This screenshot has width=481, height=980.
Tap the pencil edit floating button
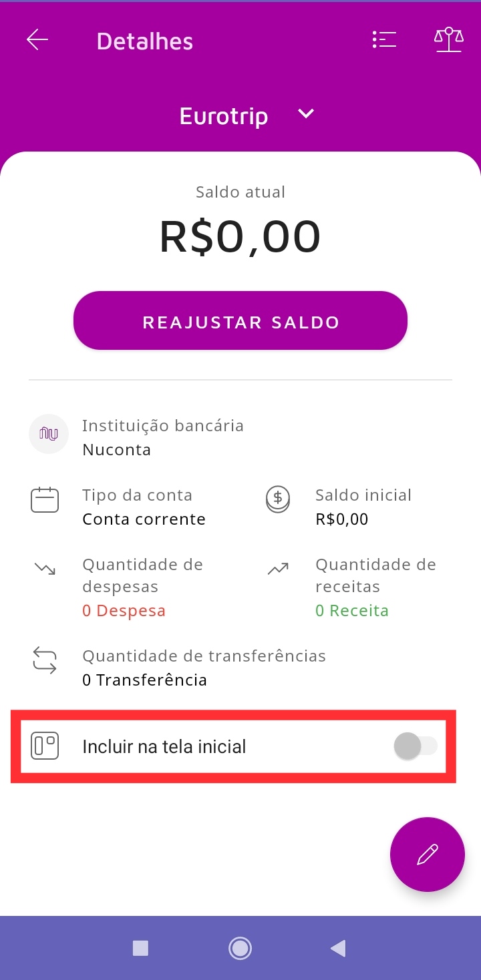pyautogui.click(x=427, y=854)
